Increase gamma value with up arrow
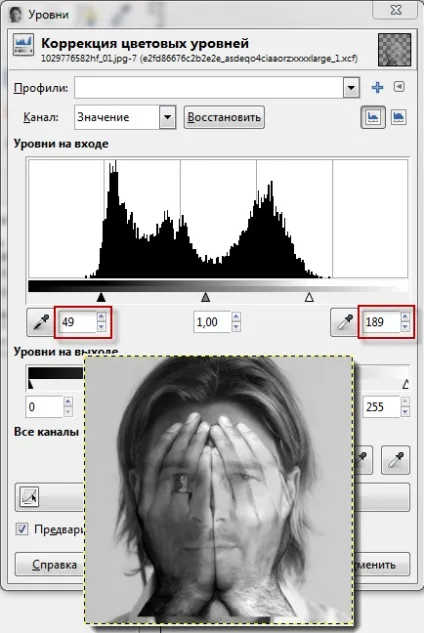424x633 pixels. click(236, 317)
